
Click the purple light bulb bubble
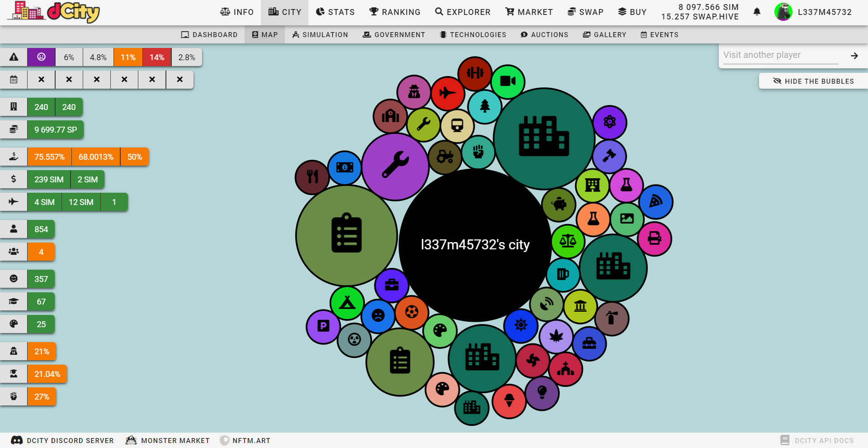click(542, 393)
